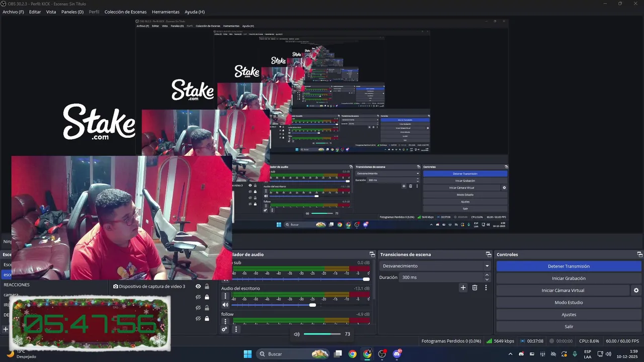This screenshot has height=362, width=644.
Task: Click the CPU: 8.6% status text
Action: 589,341
